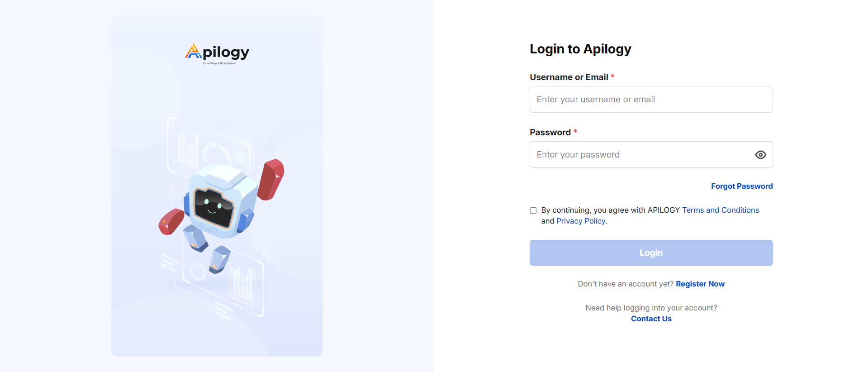Screen dimensions: 868x372
Task: Click the Apilogy logo triangle icon
Action: point(193,52)
